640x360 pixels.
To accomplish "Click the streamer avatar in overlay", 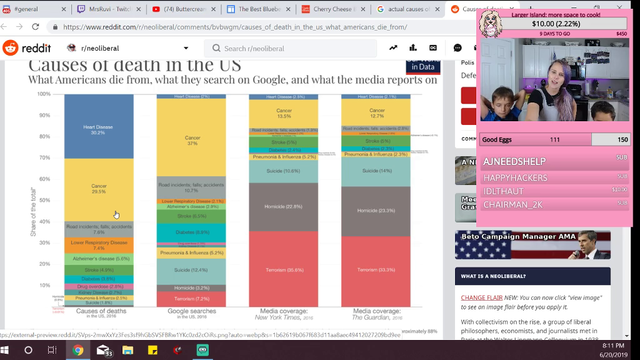I will [x=490, y=24].
